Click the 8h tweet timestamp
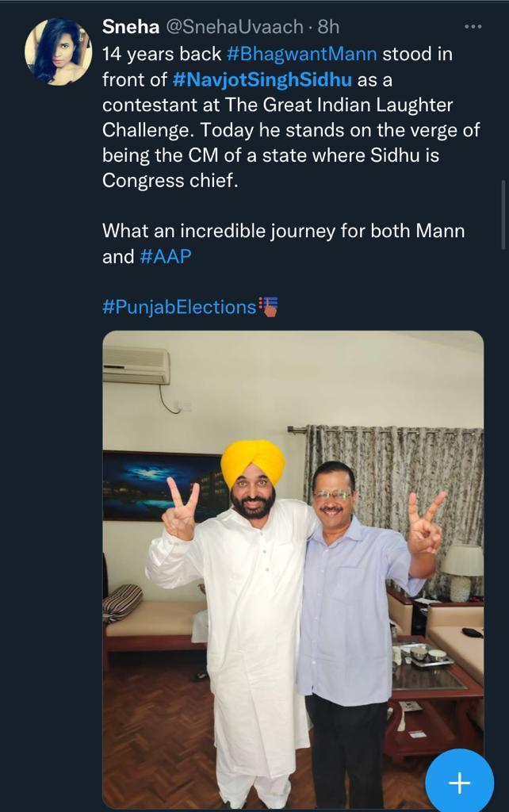The image size is (509, 812). (328, 27)
